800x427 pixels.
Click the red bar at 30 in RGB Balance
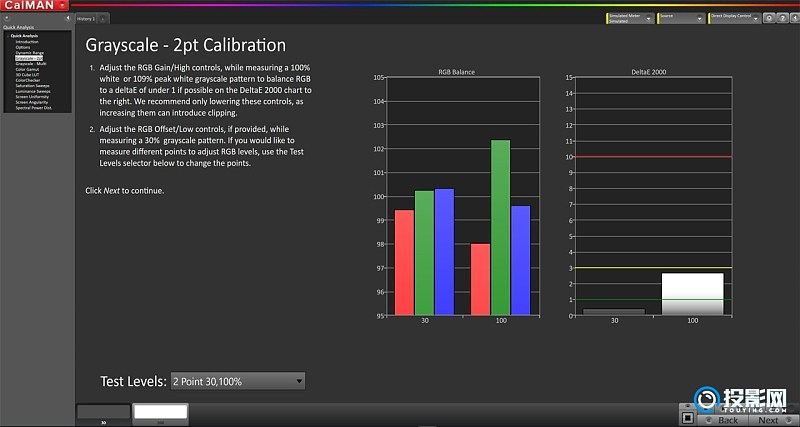(404, 262)
